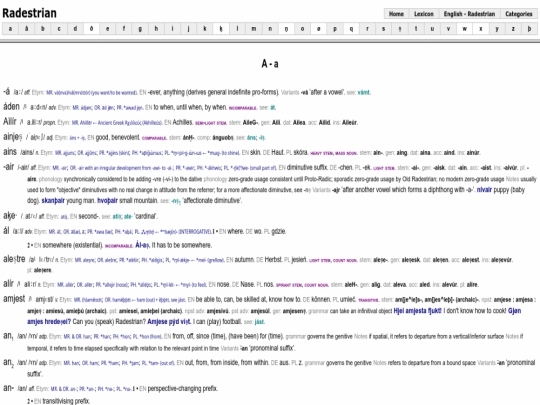Select the headword 'aleștre'
The width and height of the screenshot is (540, 405).
[x=14, y=259]
